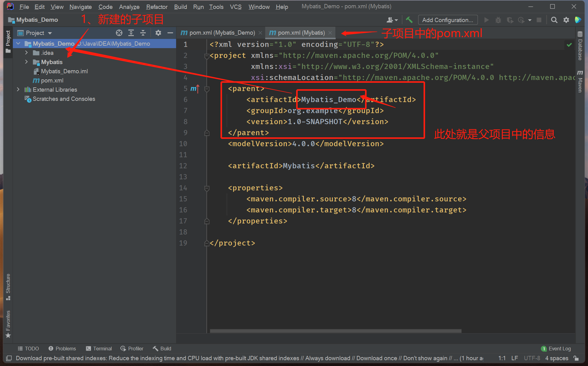Click the editor horizontal scrollbar

(335, 331)
